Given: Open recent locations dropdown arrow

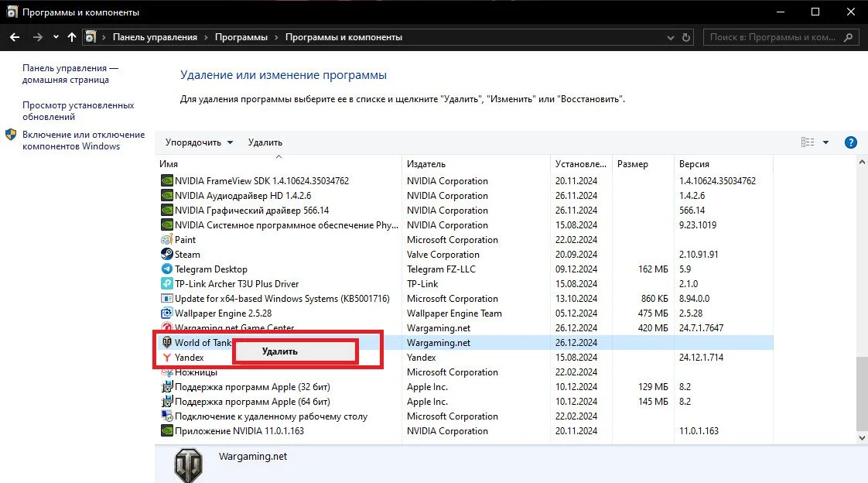Looking at the screenshot, I should (56, 37).
